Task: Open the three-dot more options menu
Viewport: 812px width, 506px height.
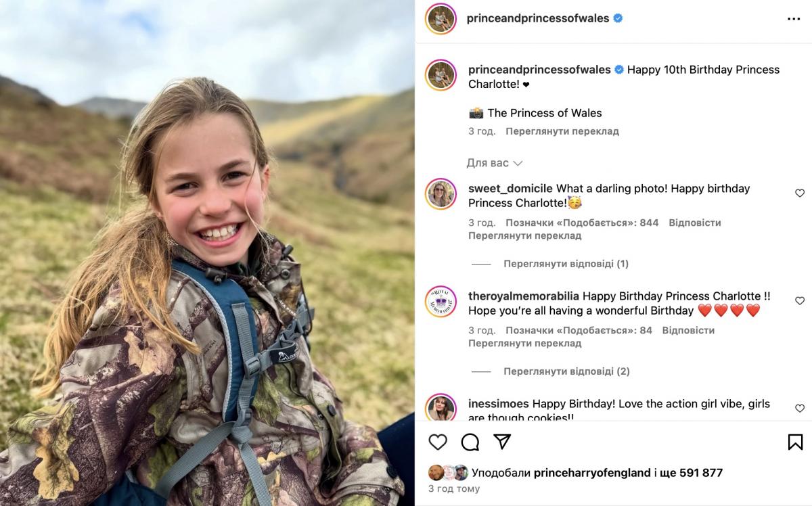Action: click(x=794, y=19)
